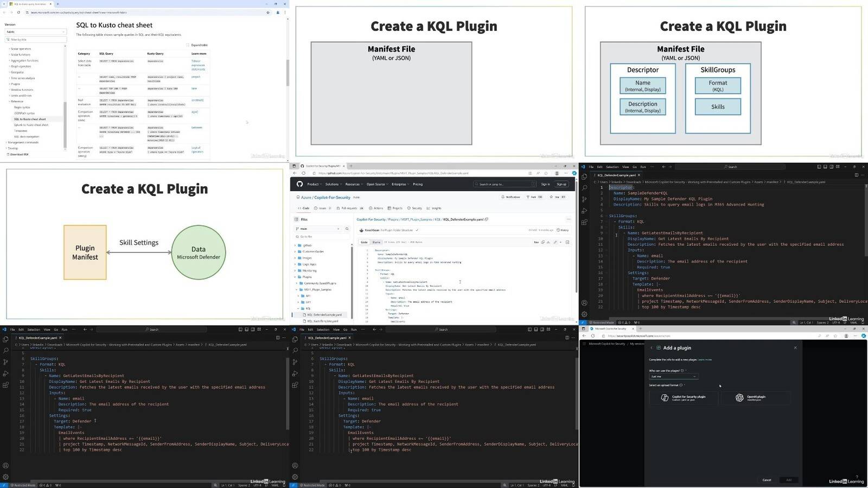Toggle secondary side bar in middle-right VS Code title bar

[831, 167]
